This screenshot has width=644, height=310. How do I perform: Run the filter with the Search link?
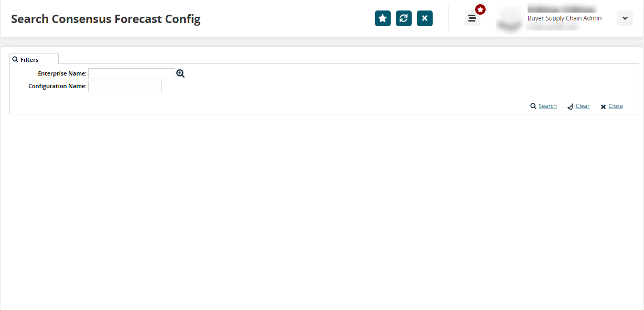click(x=548, y=106)
